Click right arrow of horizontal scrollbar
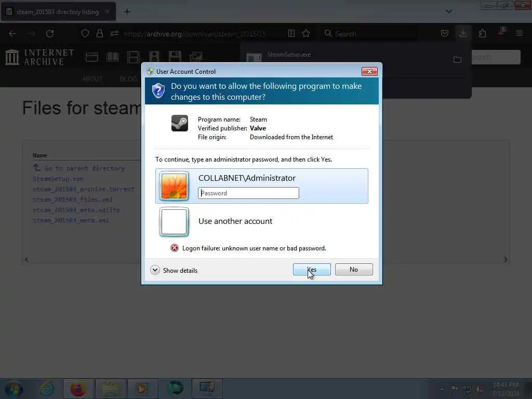Viewport: 532px width, 399px height. (x=505, y=260)
